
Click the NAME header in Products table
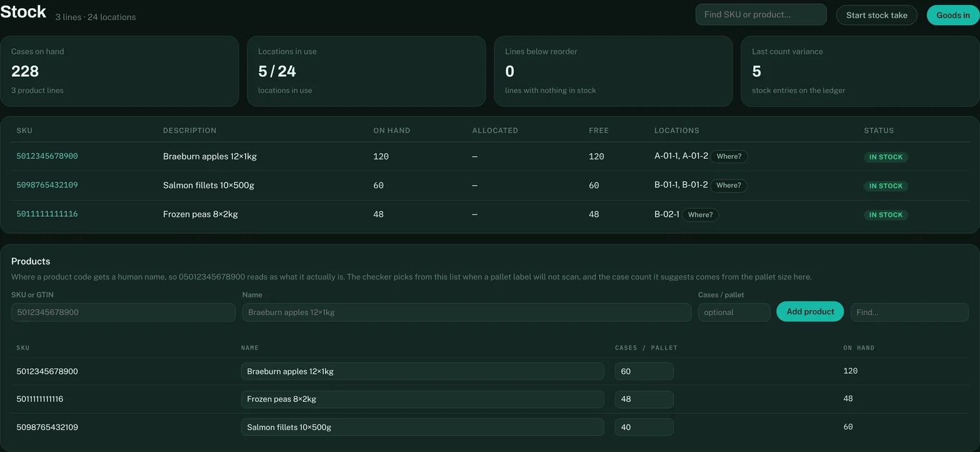[x=250, y=348]
